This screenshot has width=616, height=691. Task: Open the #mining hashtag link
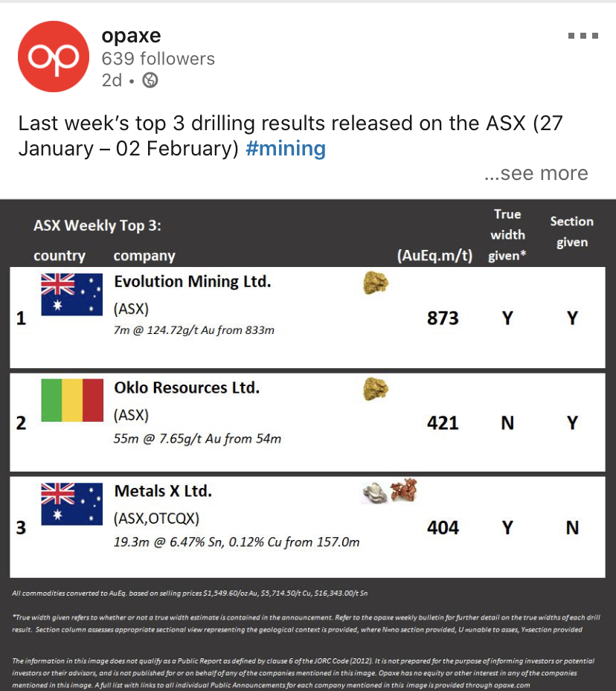coord(286,149)
